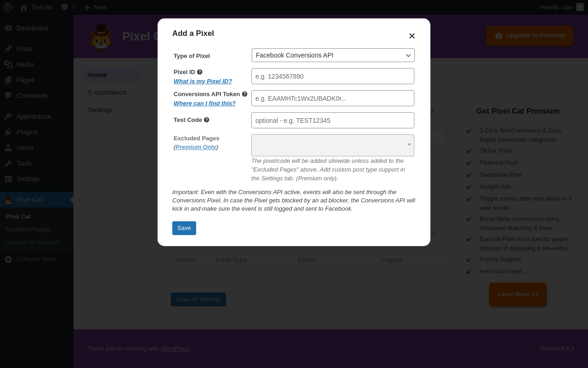Image resolution: width=588 pixels, height=368 pixels.
Task: Close the Add a Pixel dialog
Action: (x=412, y=36)
